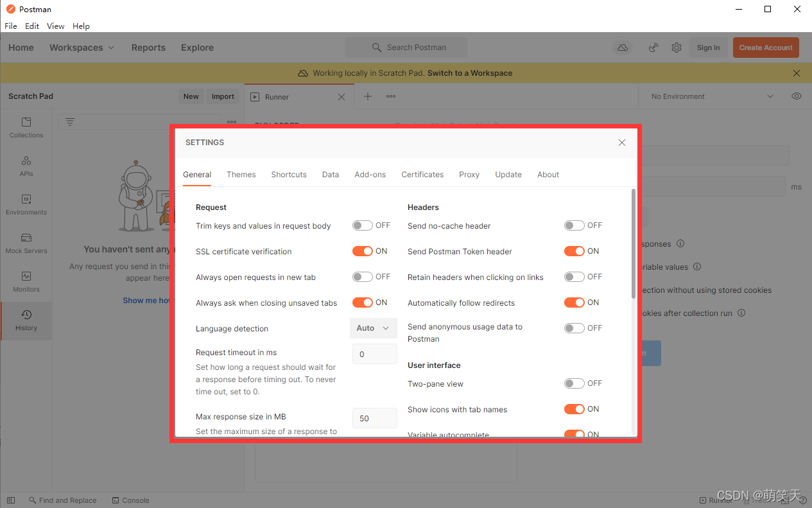Toggle sidebar icon in bottom-left status bar
Screen dimensions: 812x508
point(11,500)
